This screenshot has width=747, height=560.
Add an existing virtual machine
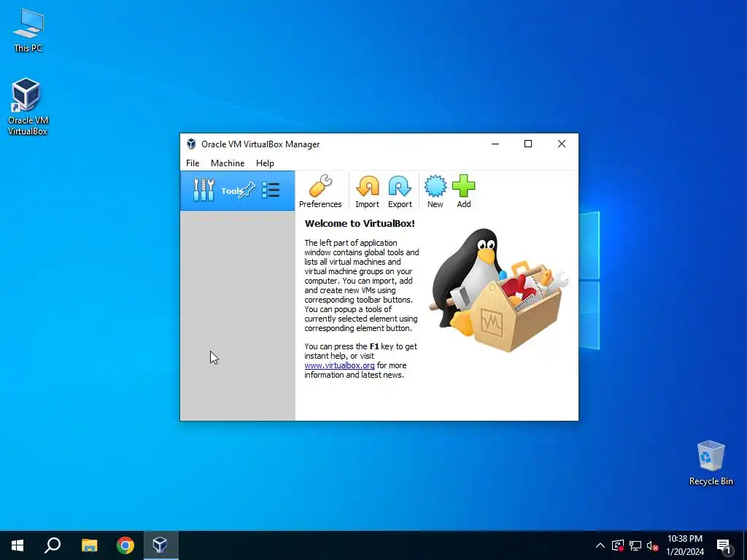tap(463, 192)
